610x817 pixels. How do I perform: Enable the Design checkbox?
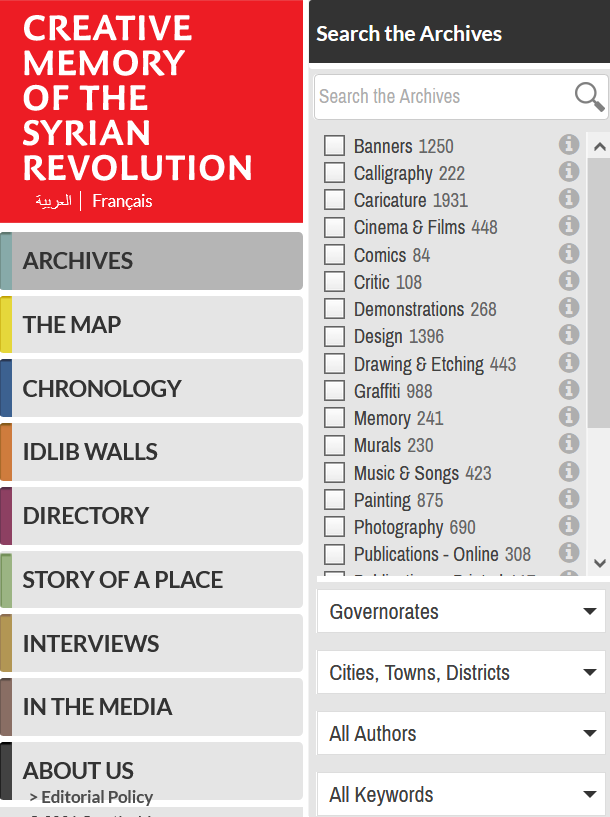pyautogui.click(x=334, y=336)
